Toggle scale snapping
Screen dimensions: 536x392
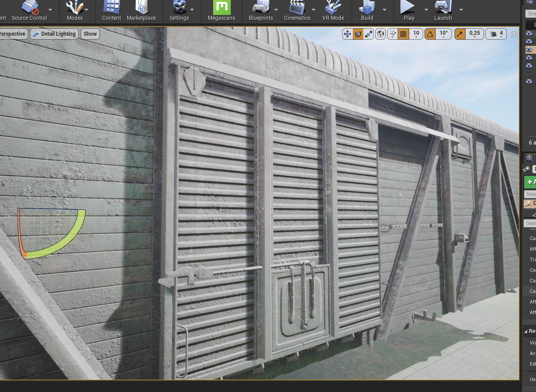[459, 34]
